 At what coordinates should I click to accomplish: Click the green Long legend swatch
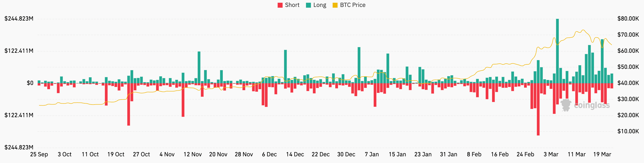(x=308, y=5)
